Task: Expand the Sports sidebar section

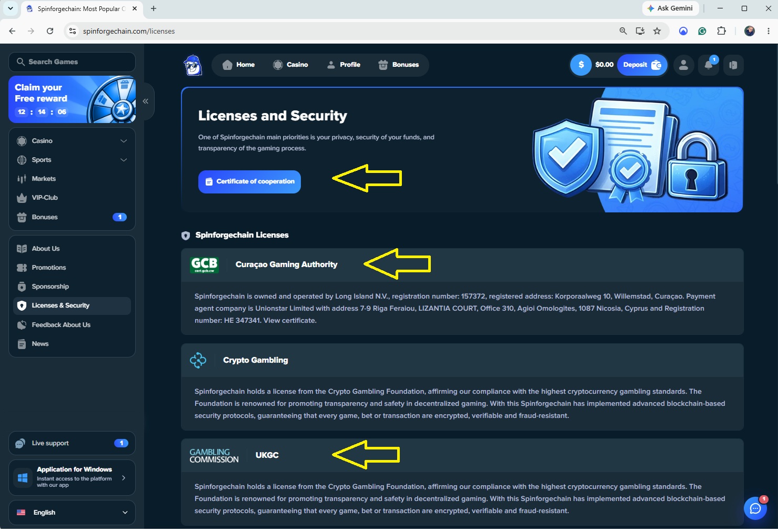Action: tap(72, 160)
